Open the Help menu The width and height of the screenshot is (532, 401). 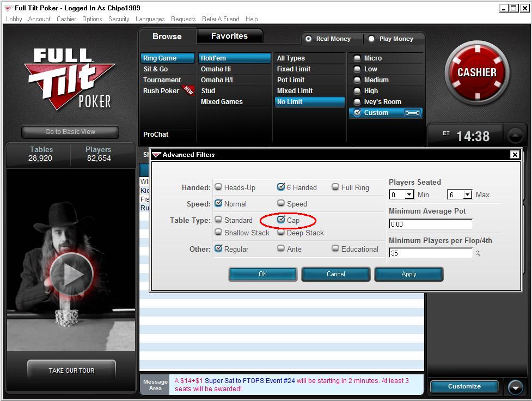[252, 19]
